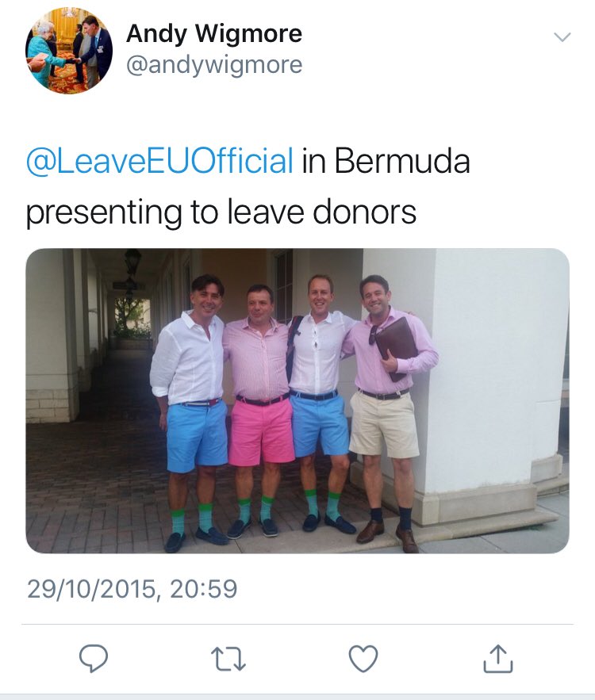The height and width of the screenshot is (700, 595).
Task: Tap the hanging lantern in the photo
Action: point(132,263)
